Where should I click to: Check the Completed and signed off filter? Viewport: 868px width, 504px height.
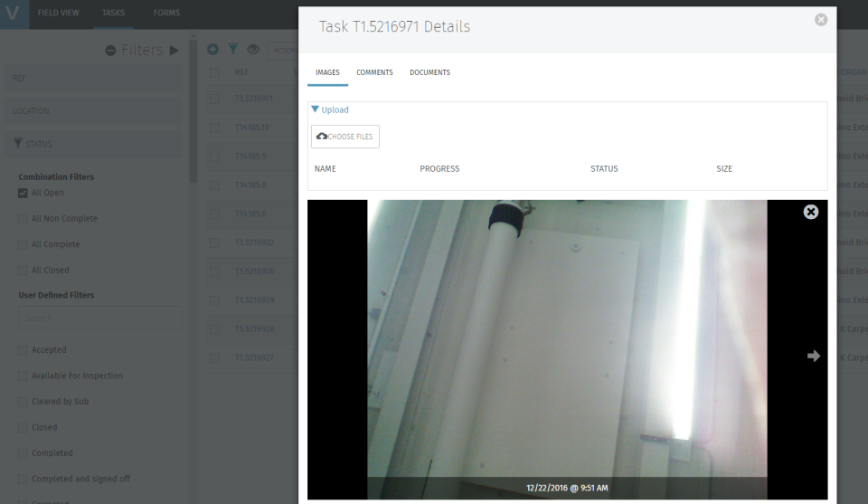click(x=23, y=479)
